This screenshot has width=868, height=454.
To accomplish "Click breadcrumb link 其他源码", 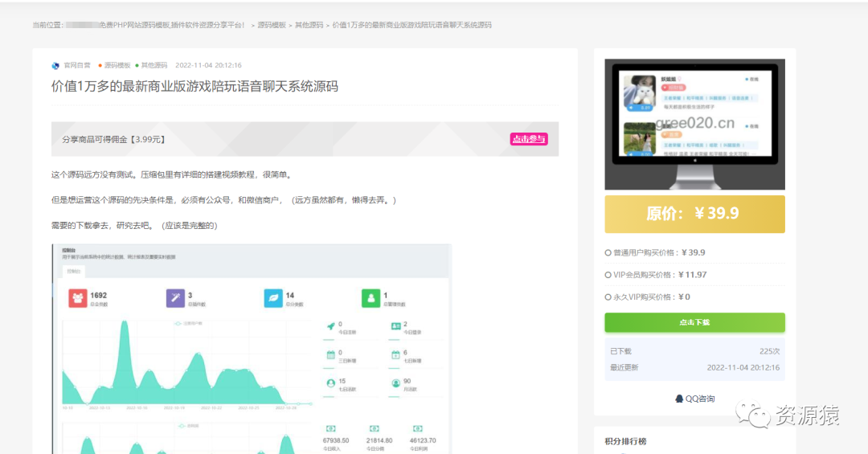I will pyautogui.click(x=309, y=25).
